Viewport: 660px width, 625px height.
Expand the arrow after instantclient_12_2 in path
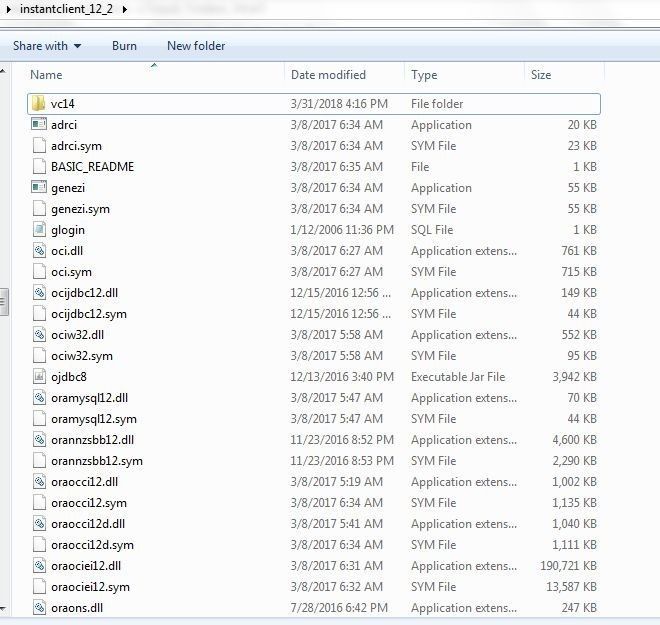pyautogui.click(x=125, y=9)
